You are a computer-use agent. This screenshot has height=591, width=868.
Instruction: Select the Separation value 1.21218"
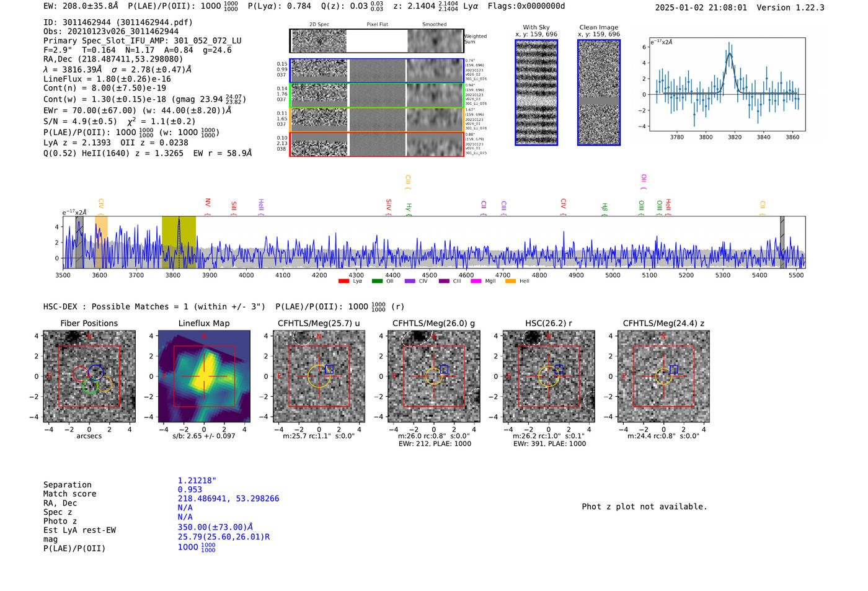(197, 481)
